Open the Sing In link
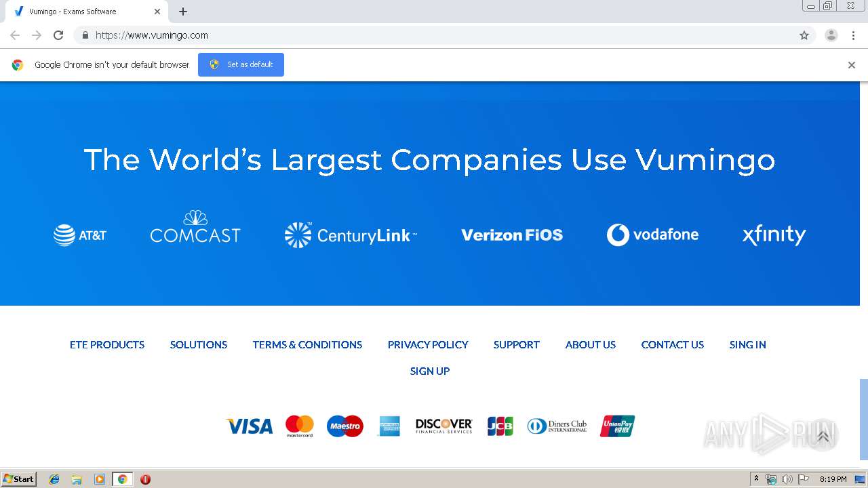 click(748, 344)
